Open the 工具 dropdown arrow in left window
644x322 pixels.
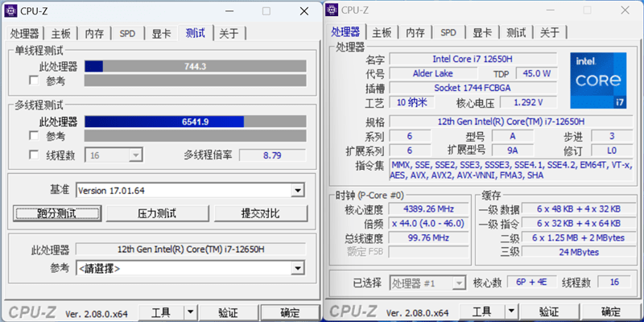point(190,312)
